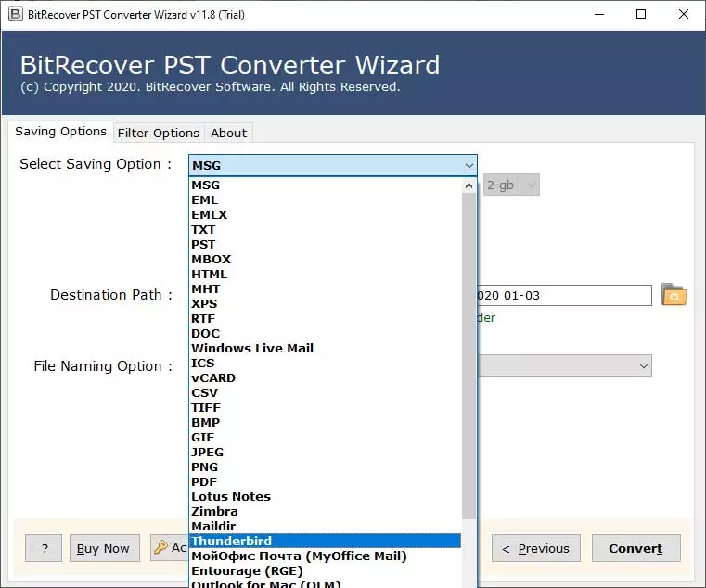The image size is (706, 588).
Task: Click the Buy Now button
Action: pos(105,548)
